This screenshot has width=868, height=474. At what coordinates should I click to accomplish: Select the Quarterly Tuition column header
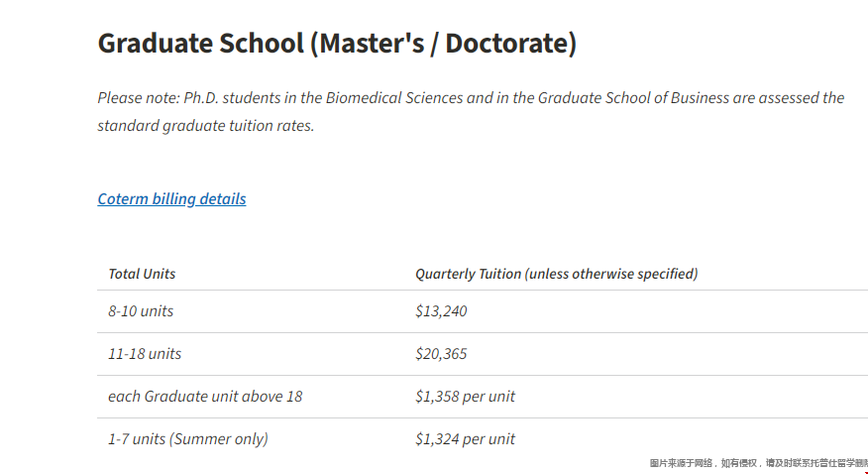click(x=556, y=274)
